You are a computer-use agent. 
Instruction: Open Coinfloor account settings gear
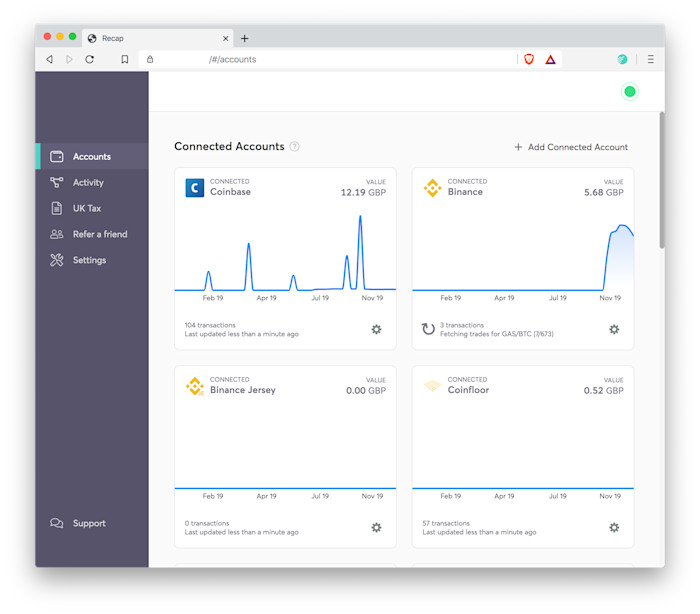[614, 527]
